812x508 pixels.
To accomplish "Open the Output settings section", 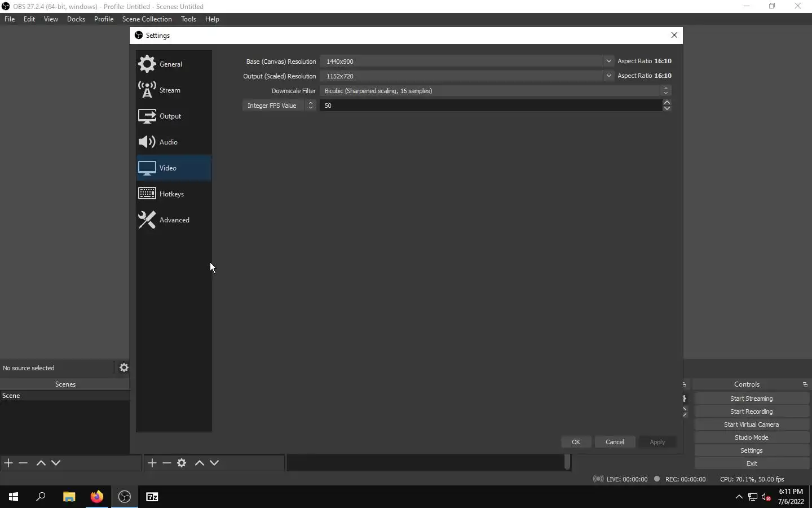I will pos(174,116).
